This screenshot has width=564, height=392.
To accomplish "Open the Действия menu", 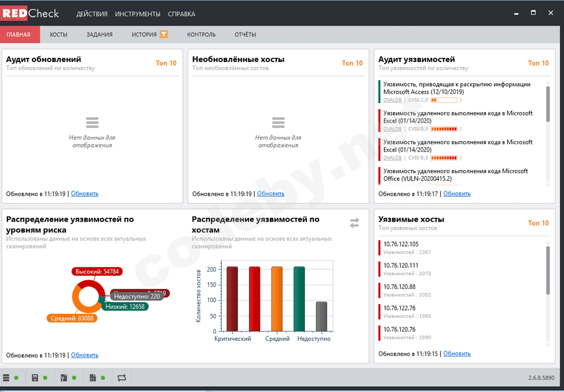I will pos(91,14).
